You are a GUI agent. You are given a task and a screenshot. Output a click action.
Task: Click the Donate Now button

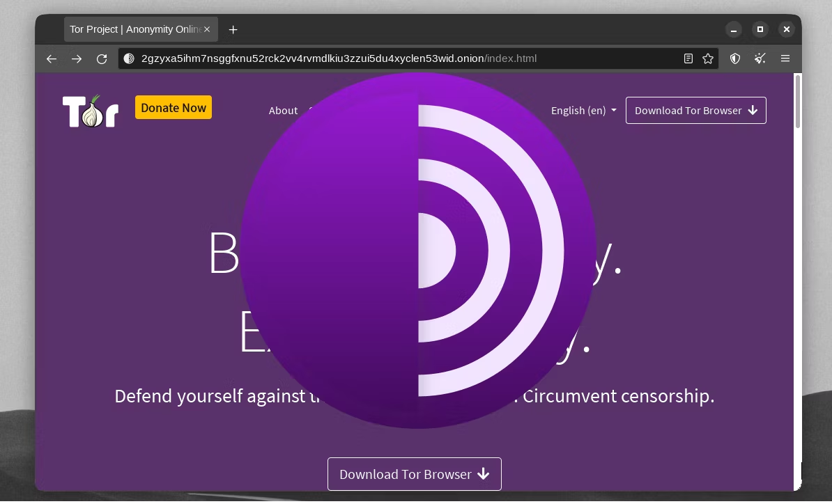pos(174,108)
